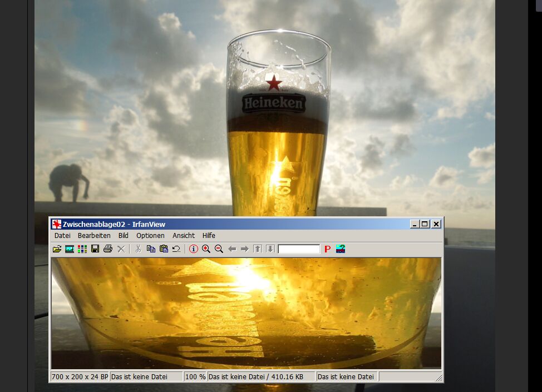Open the Datei menu

[x=62, y=236]
